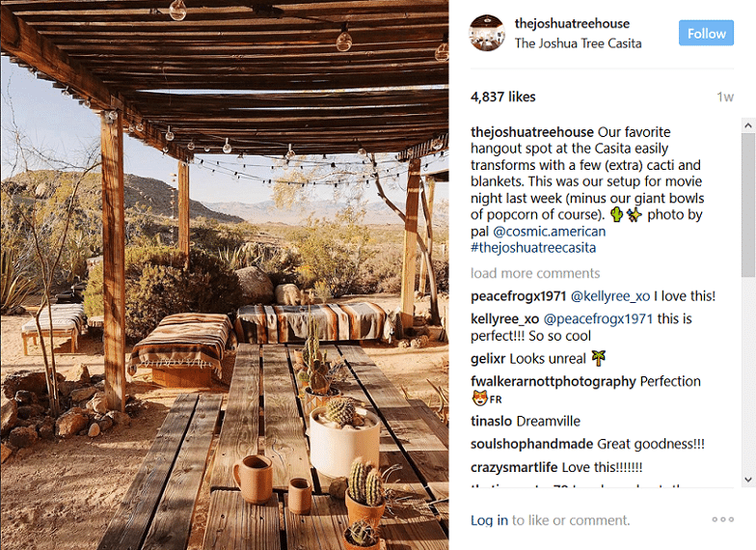View the 4,837 likes list
This screenshot has height=550, width=756.
coord(502,96)
